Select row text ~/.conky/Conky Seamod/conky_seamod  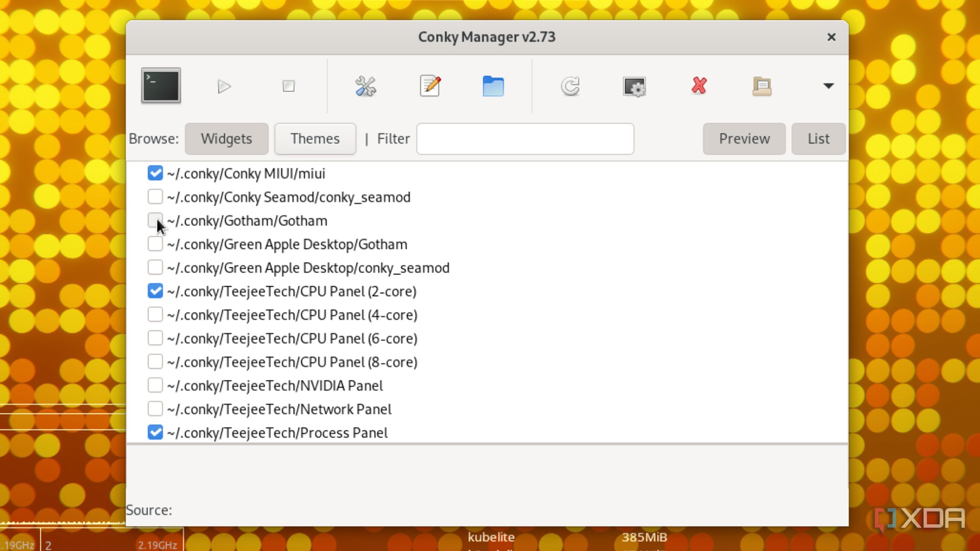pos(288,197)
